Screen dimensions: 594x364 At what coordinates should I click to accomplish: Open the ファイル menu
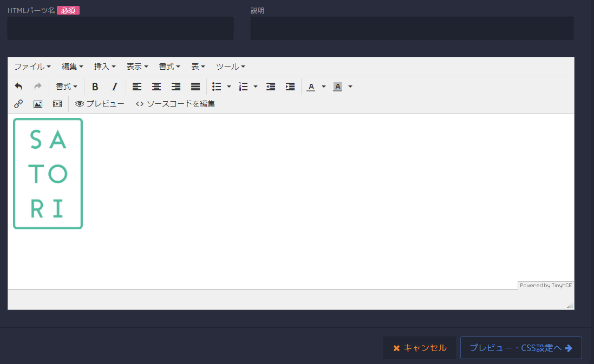(x=32, y=67)
